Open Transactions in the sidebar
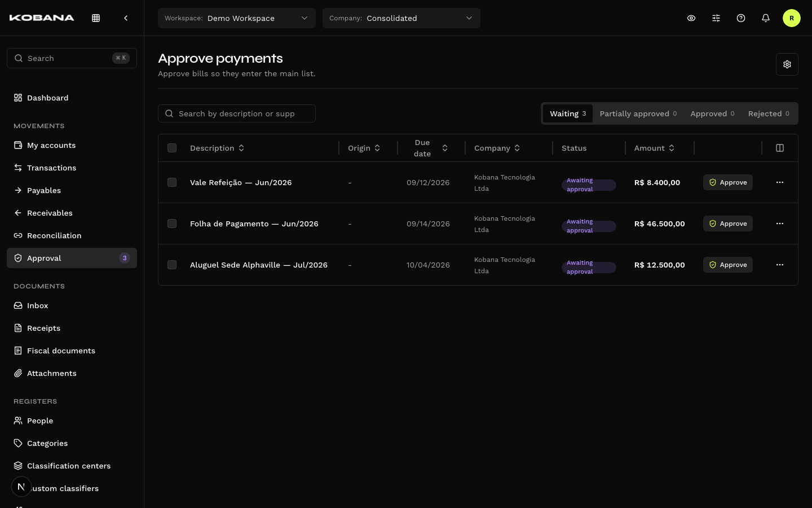Image resolution: width=812 pixels, height=508 pixels. point(72,168)
